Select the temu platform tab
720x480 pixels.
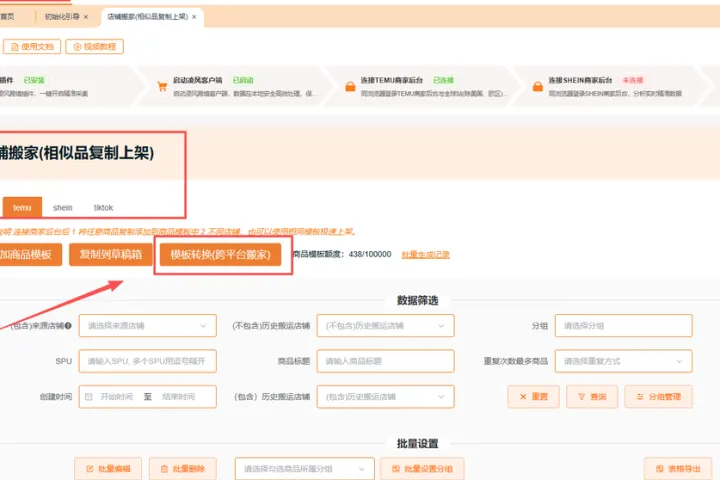22,208
